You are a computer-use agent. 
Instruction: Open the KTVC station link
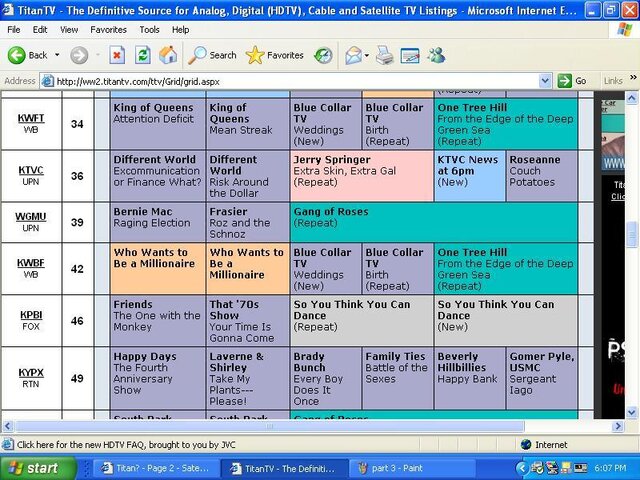(31, 170)
